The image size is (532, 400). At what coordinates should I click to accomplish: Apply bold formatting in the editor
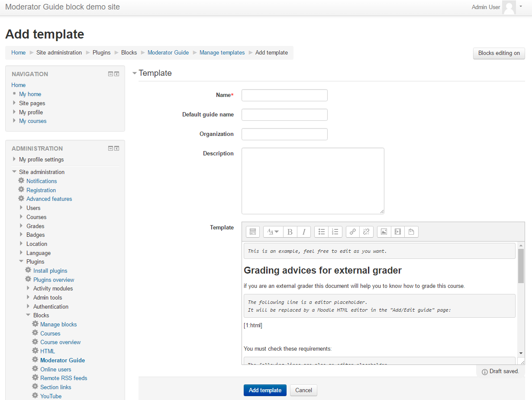(x=290, y=232)
